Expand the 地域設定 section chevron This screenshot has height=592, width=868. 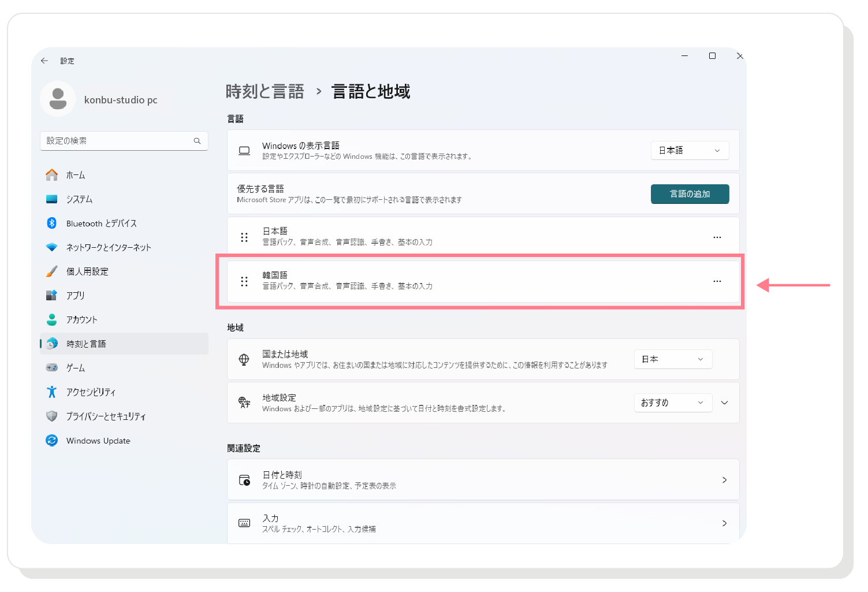coord(725,403)
